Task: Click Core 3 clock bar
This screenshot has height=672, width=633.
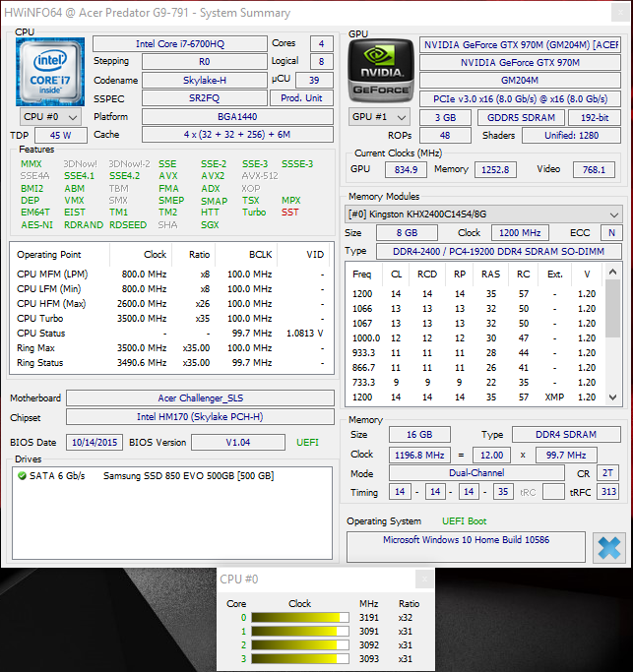Action: (x=300, y=658)
